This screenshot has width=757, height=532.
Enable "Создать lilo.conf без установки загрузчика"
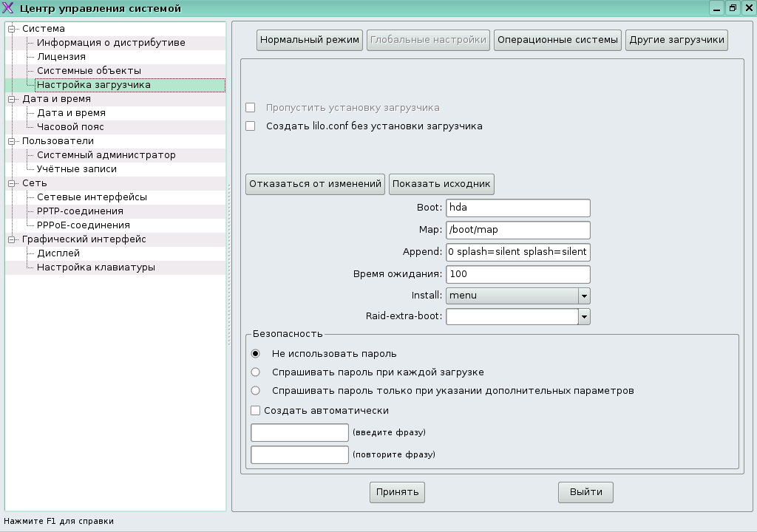point(250,126)
